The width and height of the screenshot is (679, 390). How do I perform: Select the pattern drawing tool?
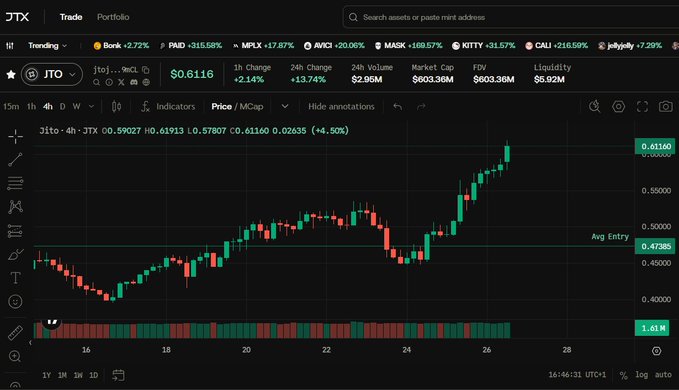(x=15, y=206)
